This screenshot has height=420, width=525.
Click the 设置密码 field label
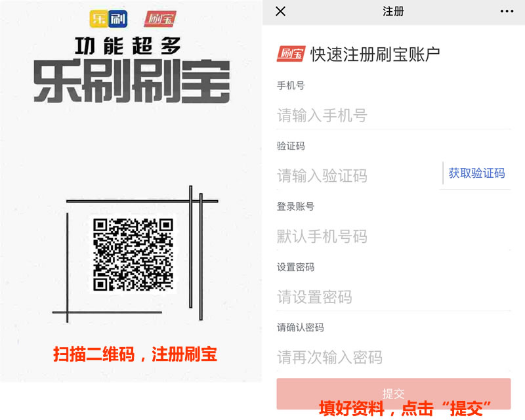click(x=295, y=267)
